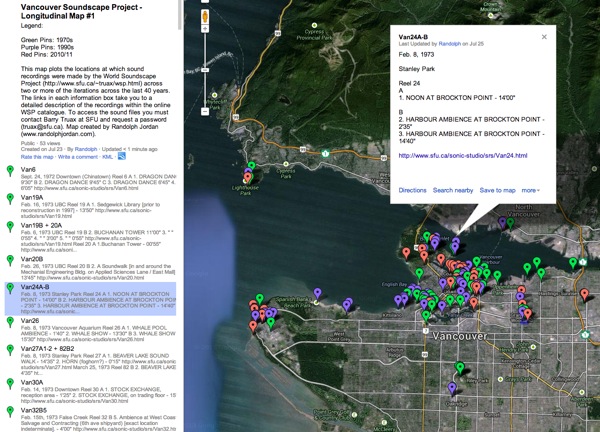Screen dimensions: 600x432
Task: Click the Rate this map link
Action: click(x=37, y=157)
